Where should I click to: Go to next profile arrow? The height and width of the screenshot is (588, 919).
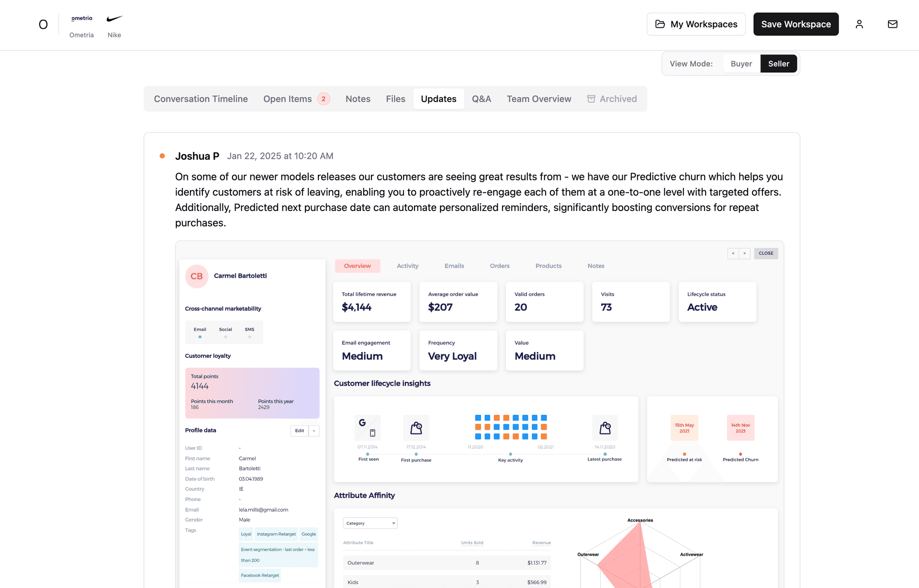[x=744, y=253]
